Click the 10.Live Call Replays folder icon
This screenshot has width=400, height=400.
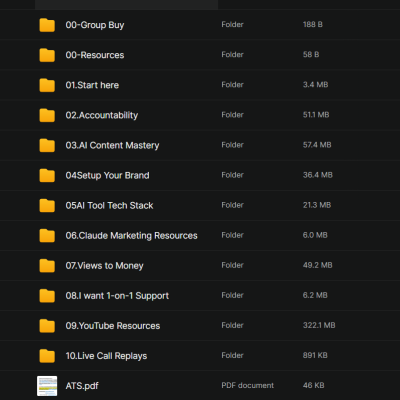[47, 356]
